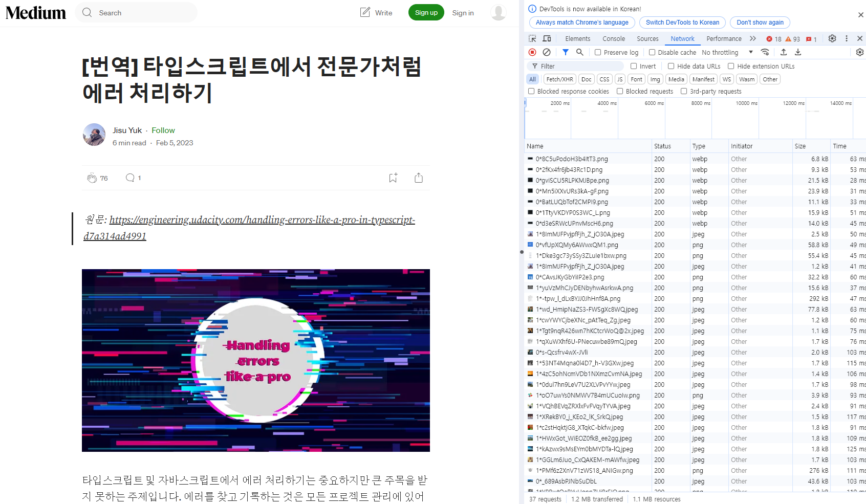Viewport: 866px width, 504px height.
Task: Check Hide extension URLs
Action: click(x=731, y=66)
